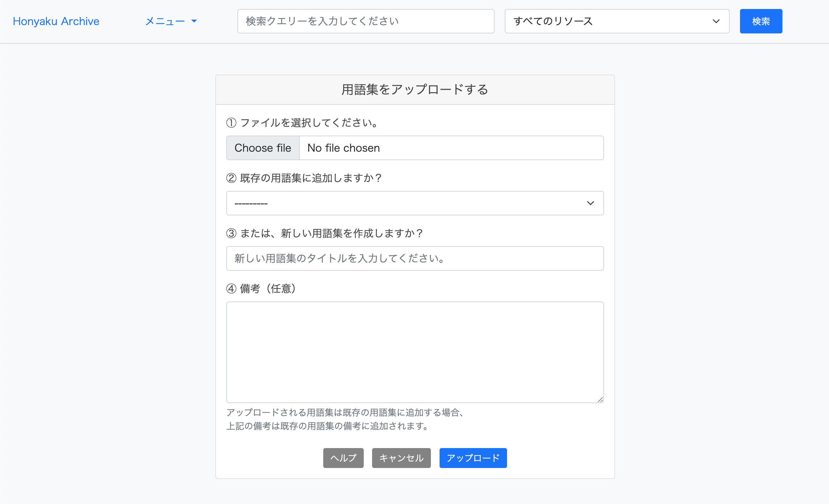
Task: Open the existing glossary select showing dashes
Action: coord(404,203)
